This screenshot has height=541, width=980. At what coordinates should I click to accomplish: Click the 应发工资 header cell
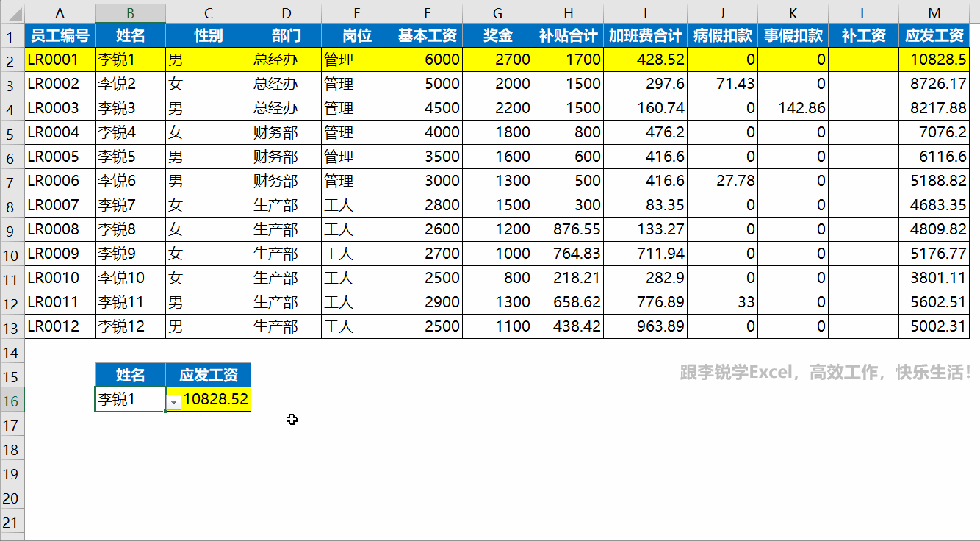934,35
